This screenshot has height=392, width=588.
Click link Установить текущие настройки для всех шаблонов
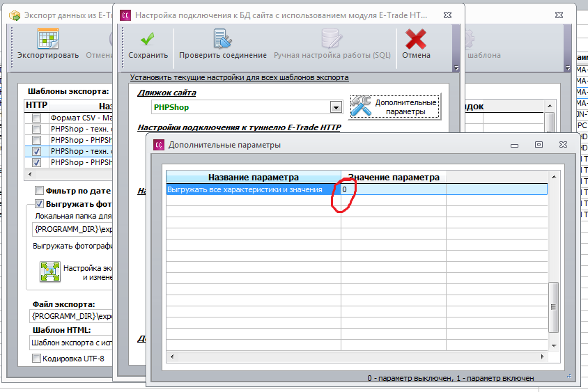(x=239, y=77)
